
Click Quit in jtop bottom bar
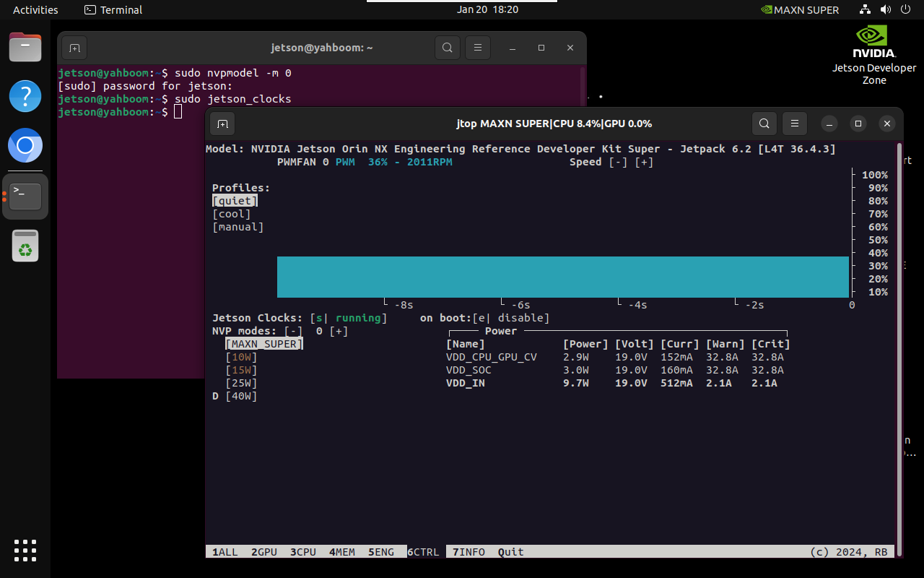coord(511,552)
